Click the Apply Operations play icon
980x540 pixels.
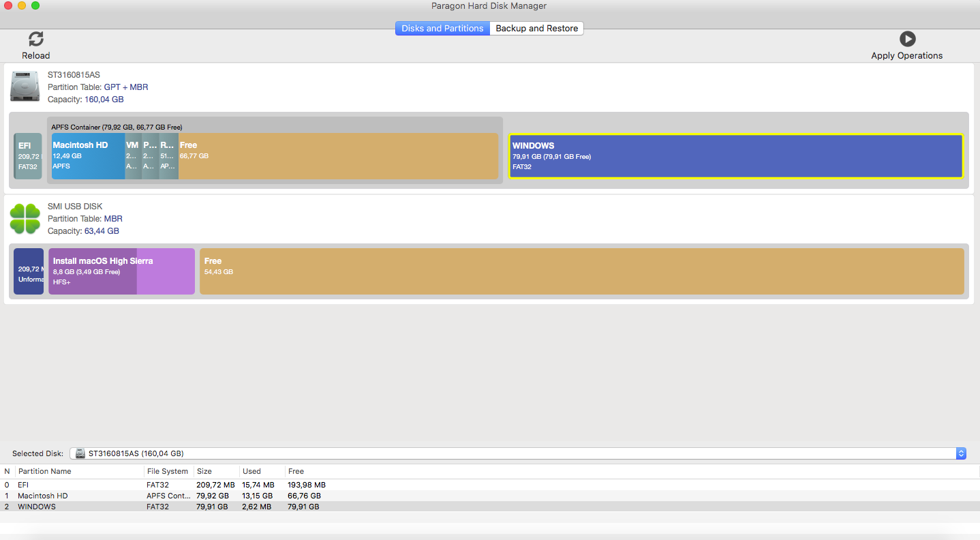pos(907,40)
